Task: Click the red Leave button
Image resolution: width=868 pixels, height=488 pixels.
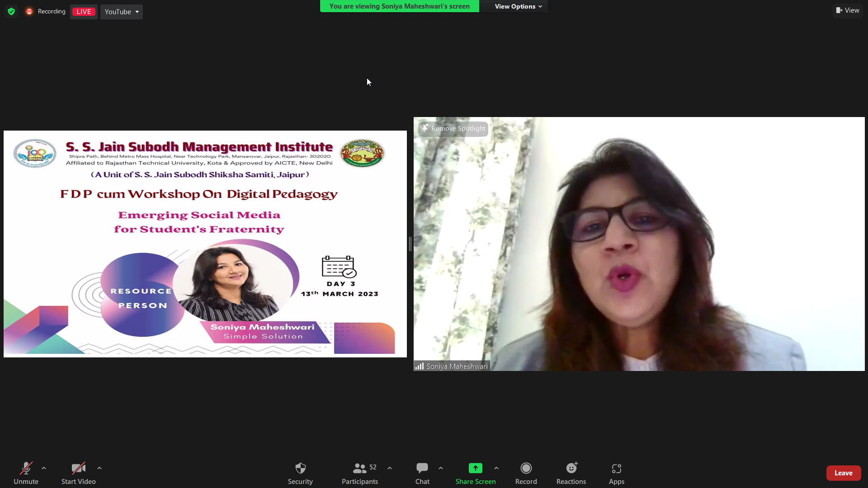Action: pos(843,473)
